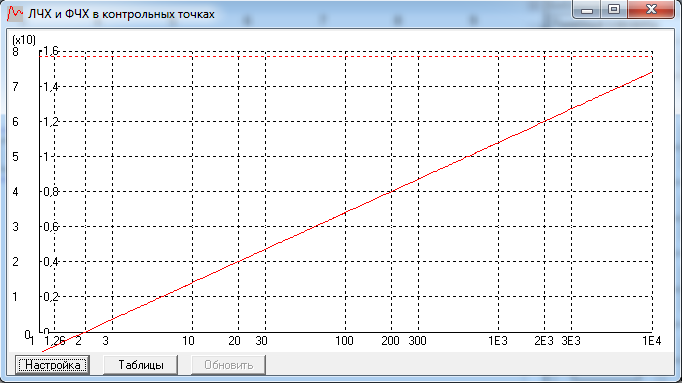
Task: Open the Настройка settings button
Action: pyautogui.click(x=52, y=365)
